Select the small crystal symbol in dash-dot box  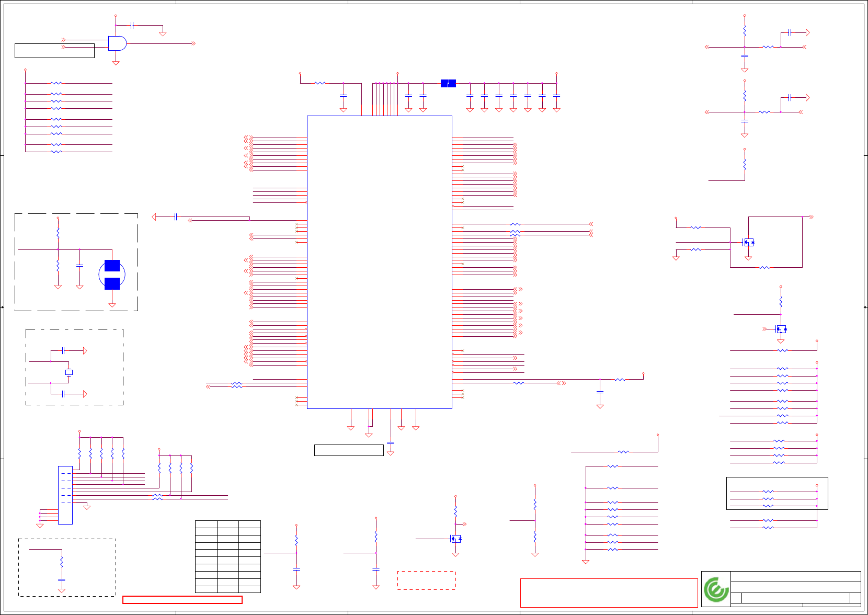tap(68, 372)
